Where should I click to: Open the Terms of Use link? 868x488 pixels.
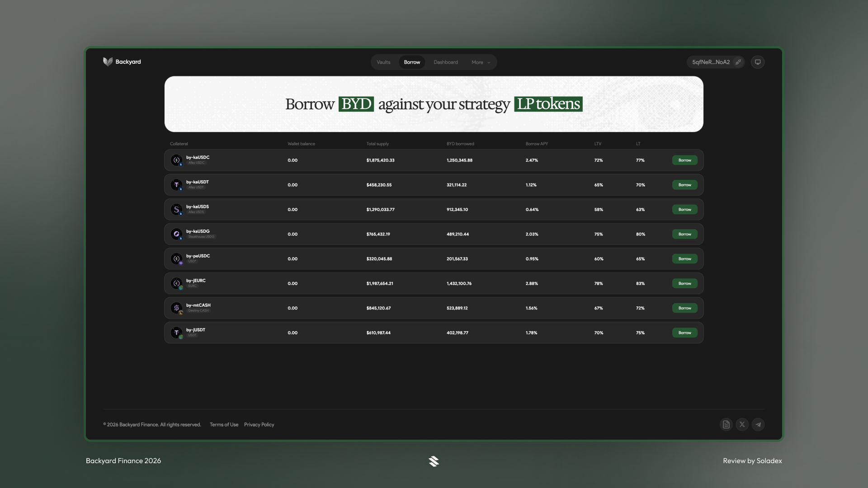click(224, 425)
